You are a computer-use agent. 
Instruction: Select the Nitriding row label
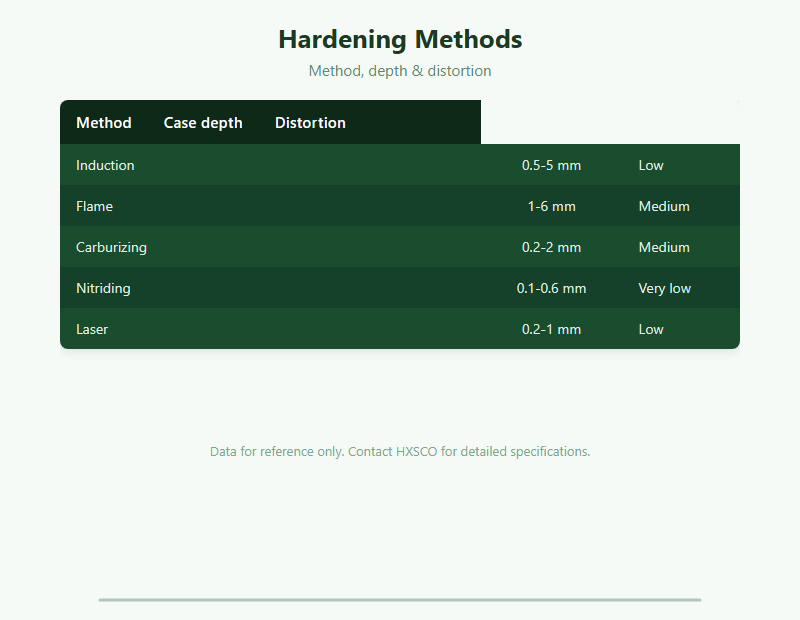point(103,288)
